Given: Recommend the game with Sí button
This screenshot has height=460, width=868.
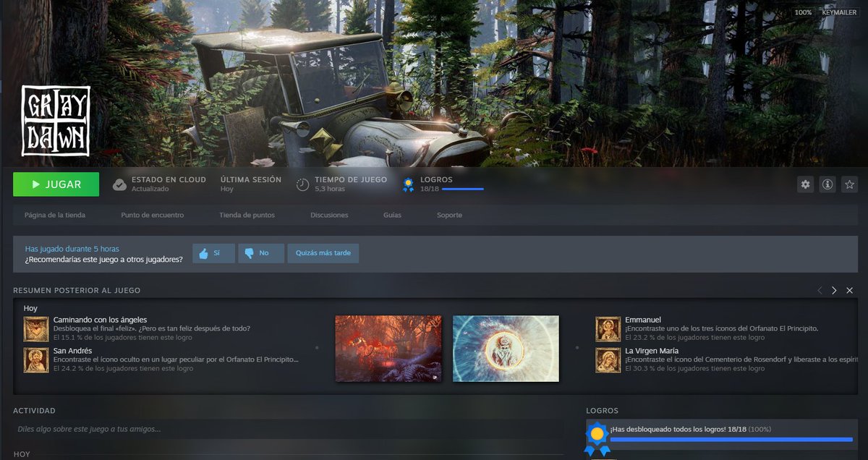Looking at the screenshot, I should click(213, 253).
